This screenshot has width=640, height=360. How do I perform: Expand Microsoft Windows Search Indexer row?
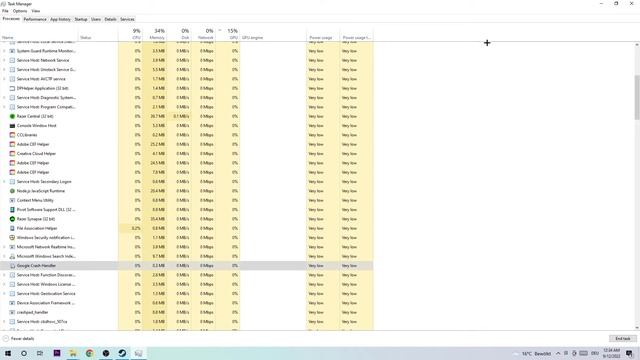[x=4, y=256]
